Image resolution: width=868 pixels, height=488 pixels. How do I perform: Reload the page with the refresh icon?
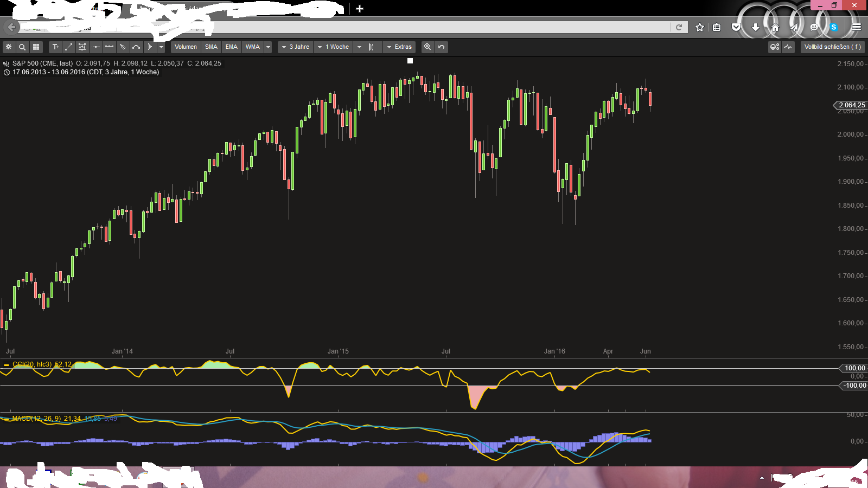click(x=679, y=27)
